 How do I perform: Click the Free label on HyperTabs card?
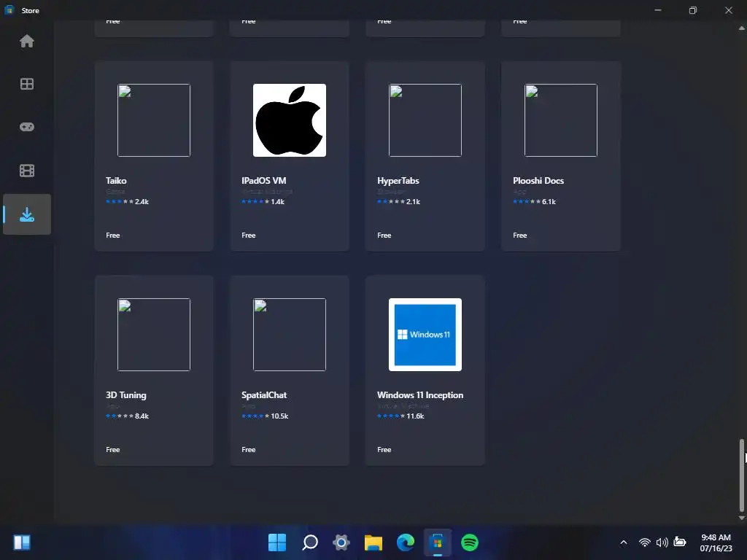[384, 236]
